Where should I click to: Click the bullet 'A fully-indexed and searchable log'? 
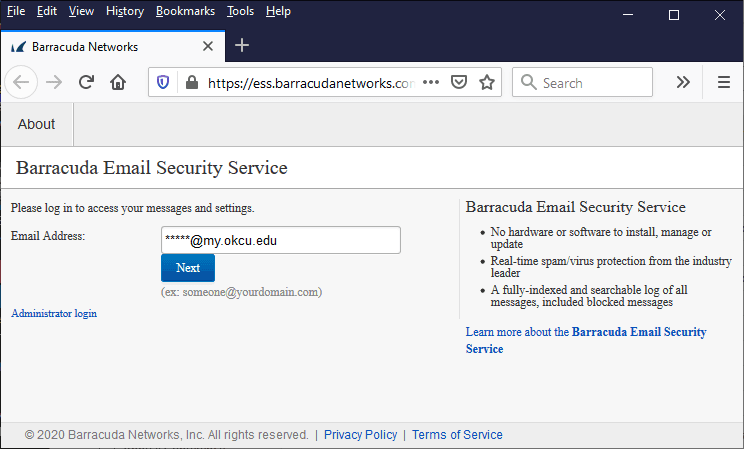[589, 296]
